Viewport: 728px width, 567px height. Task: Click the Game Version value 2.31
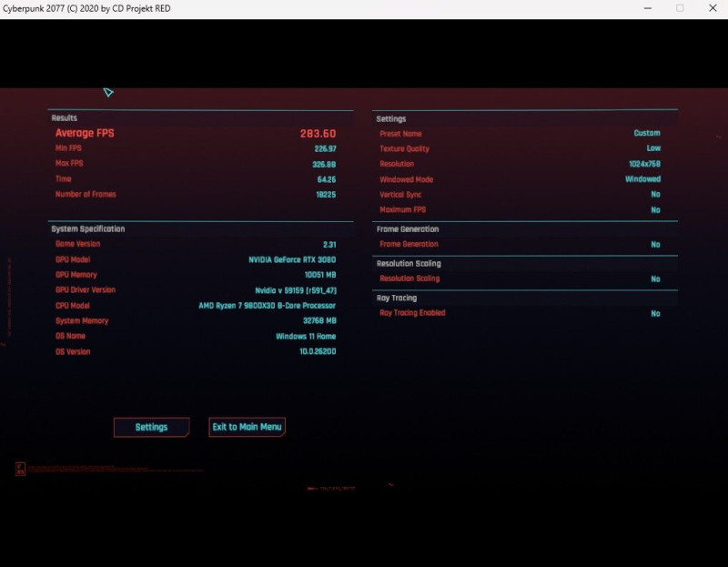pos(329,244)
